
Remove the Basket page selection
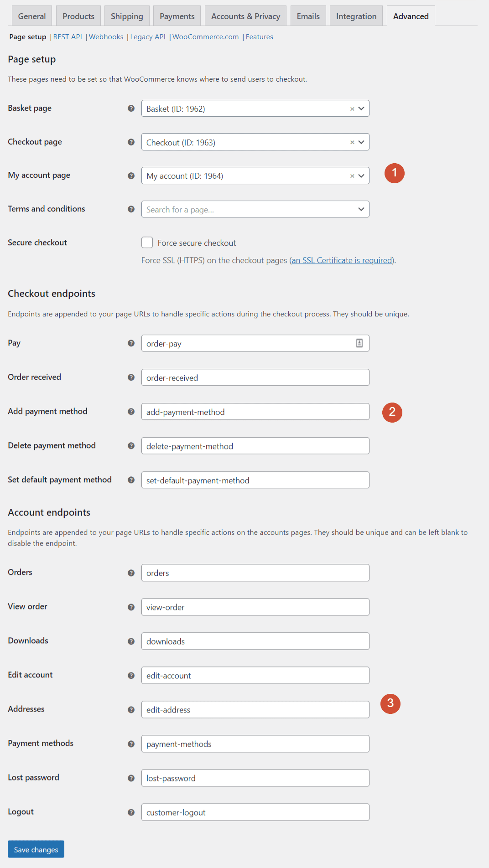pos(352,108)
